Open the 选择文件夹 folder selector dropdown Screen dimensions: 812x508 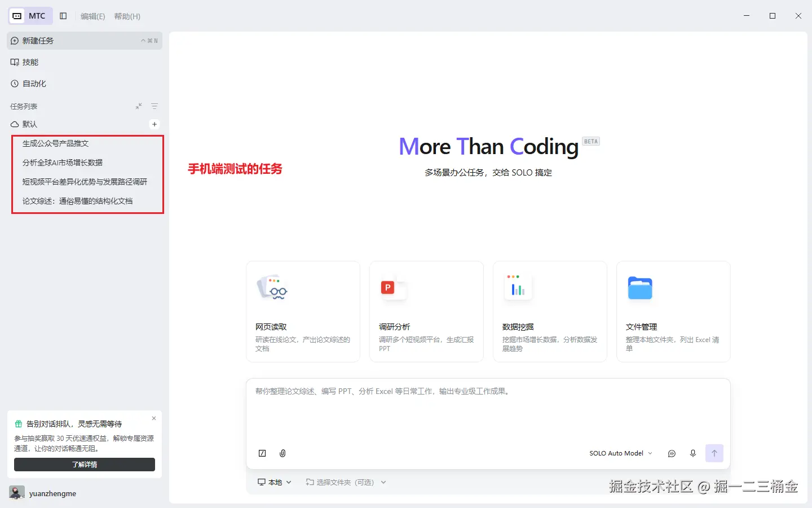(x=346, y=482)
